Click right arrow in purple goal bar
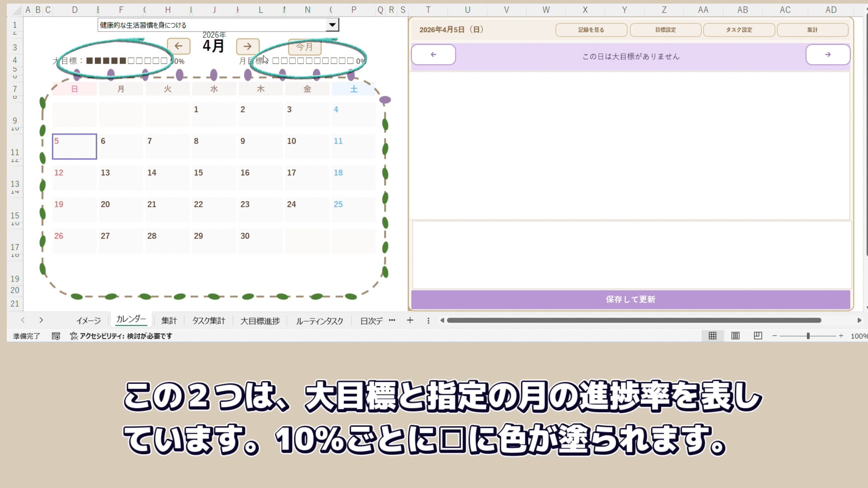The image size is (868, 488). coord(828,55)
